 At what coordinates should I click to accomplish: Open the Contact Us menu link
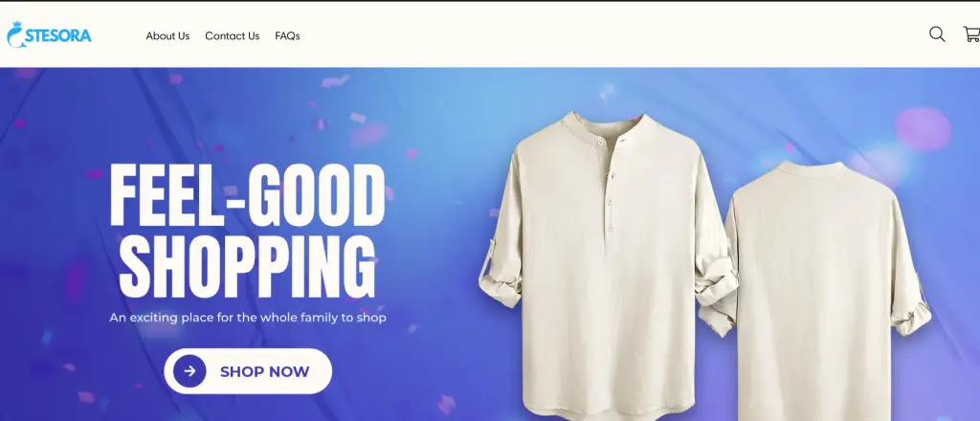[x=232, y=36]
